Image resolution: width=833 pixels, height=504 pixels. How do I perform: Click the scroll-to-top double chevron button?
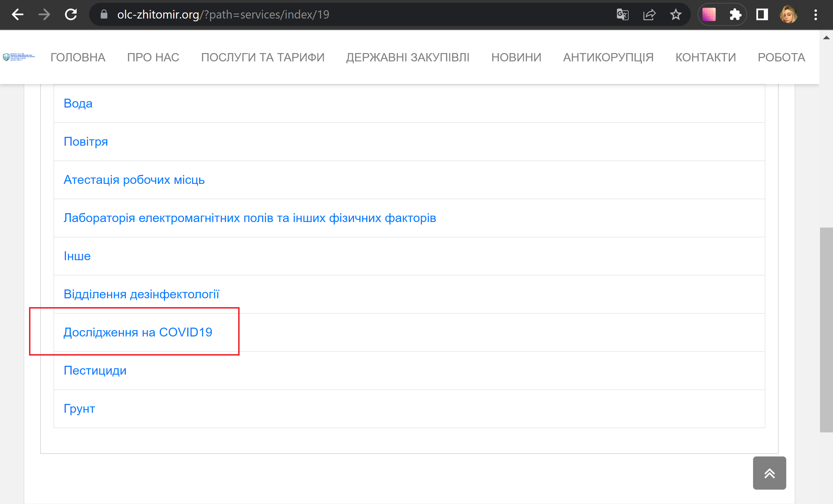(769, 472)
